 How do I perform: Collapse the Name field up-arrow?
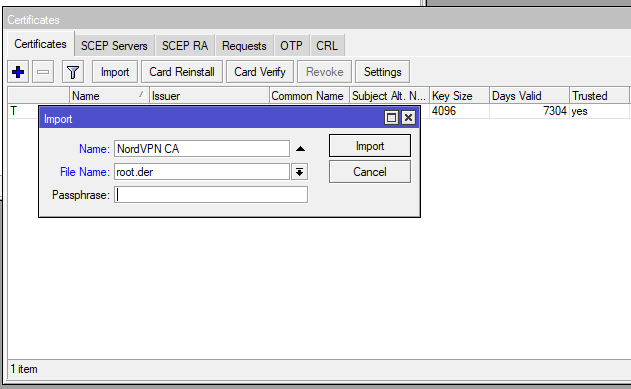click(300, 149)
